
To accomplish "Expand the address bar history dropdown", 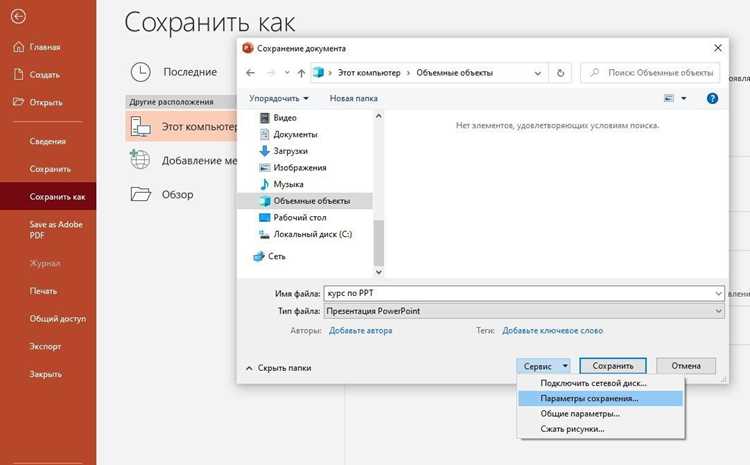I will click(538, 73).
